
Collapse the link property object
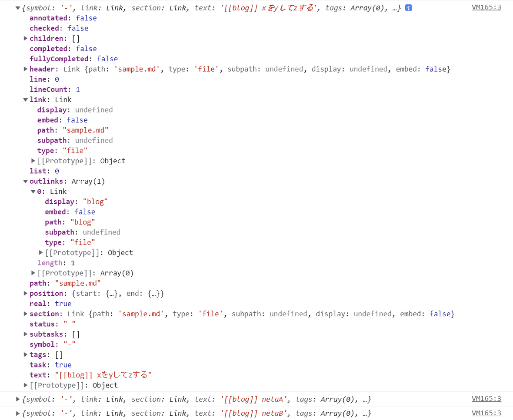(x=25, y=99)
